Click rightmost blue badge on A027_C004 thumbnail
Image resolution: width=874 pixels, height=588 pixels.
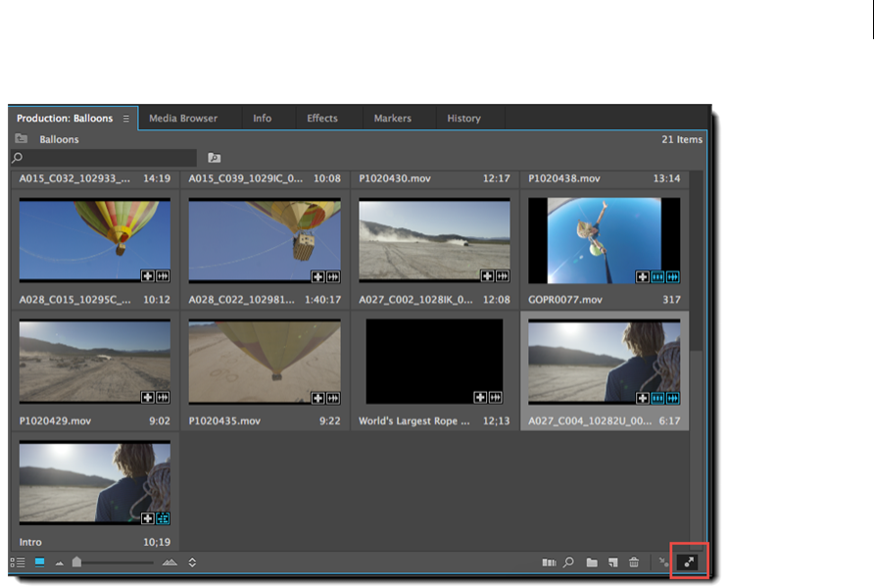click(x=673, y=398)
